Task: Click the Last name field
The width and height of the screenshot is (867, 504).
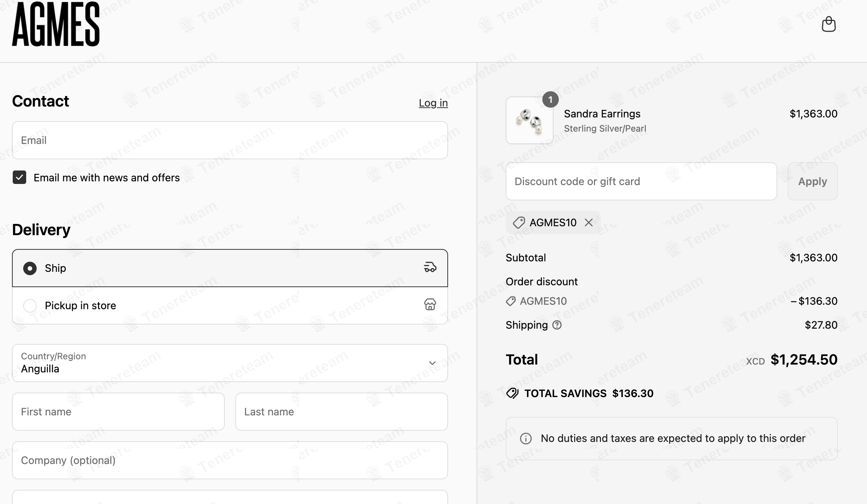Action: (341, 412)
